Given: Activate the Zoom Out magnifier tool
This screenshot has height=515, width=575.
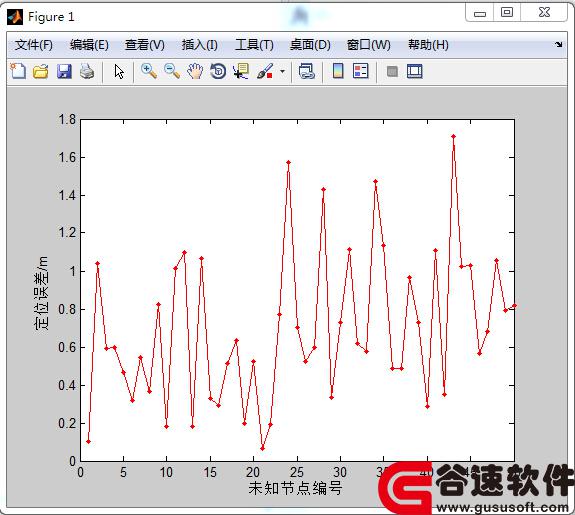Looking at the screenshot, I should pos(172,71).
